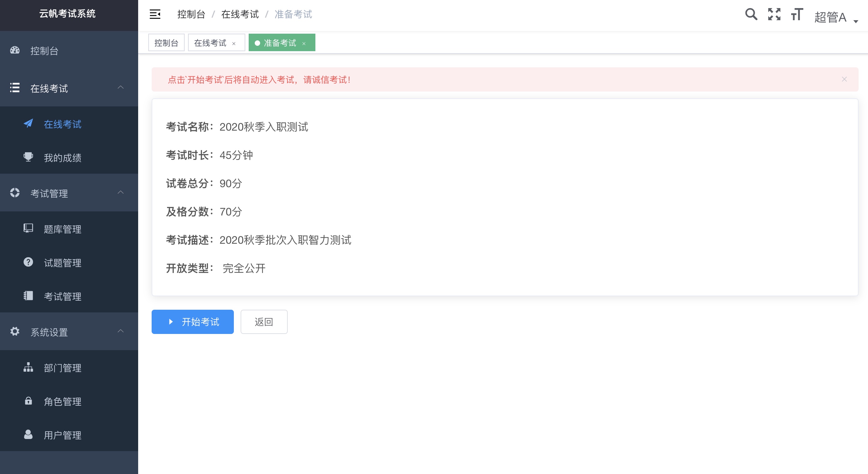Click the 试题管理 question mark icon
This screenshot has width=868, height=474.
tap(28, 262)
